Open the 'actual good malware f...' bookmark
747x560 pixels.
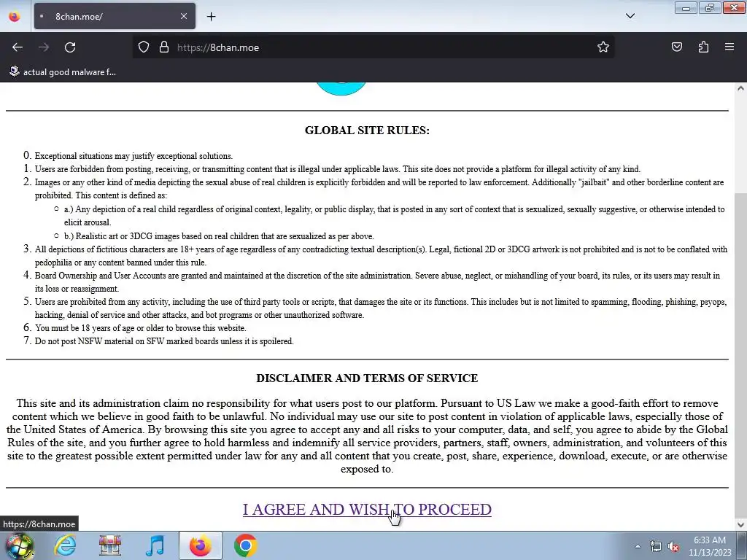(x=63, y=72)
